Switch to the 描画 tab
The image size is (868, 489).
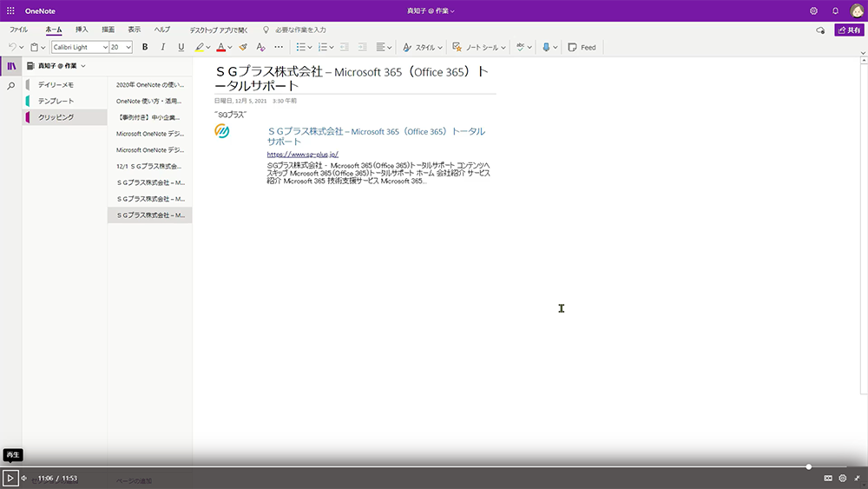click(x=108, y=30)
